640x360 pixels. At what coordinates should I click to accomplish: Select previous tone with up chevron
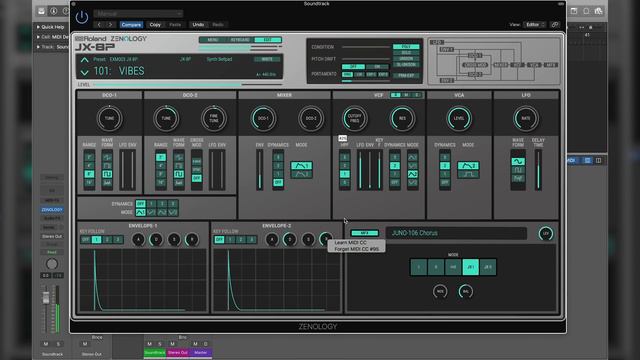pyautogui.click(x=84, y=60)
